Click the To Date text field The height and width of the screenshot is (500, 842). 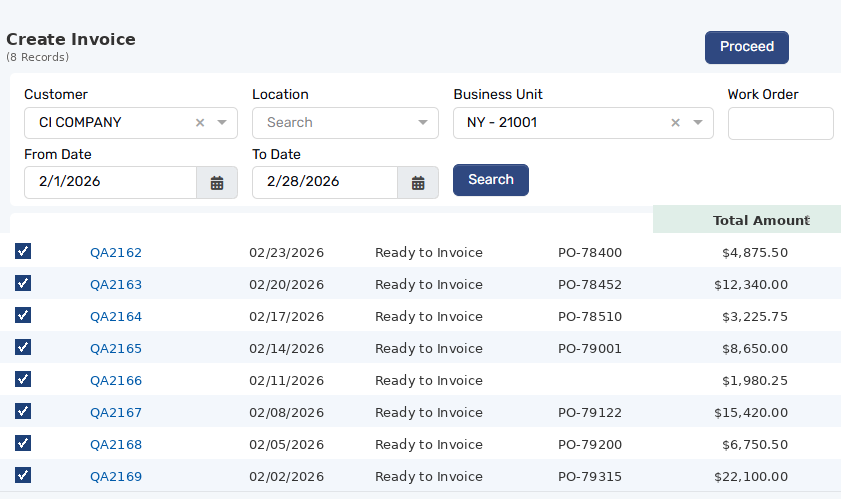pyautogui.click(x=324, y=183)
